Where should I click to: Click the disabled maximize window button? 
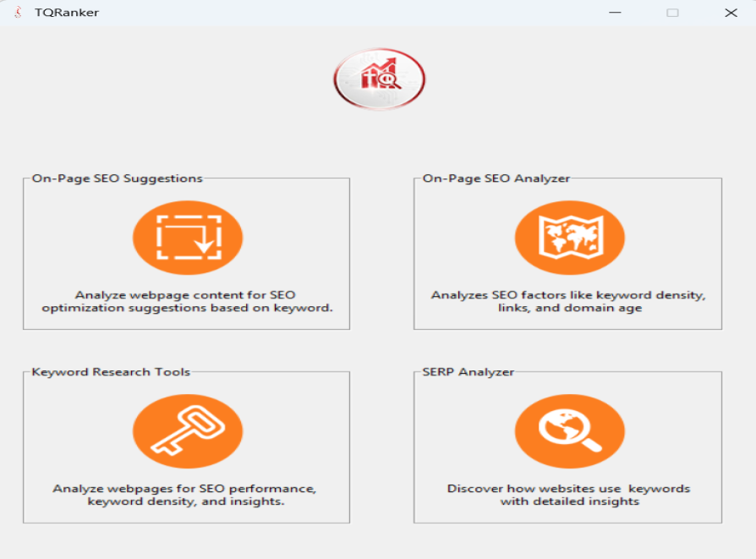pyautogui.click(x=672, y=13)
